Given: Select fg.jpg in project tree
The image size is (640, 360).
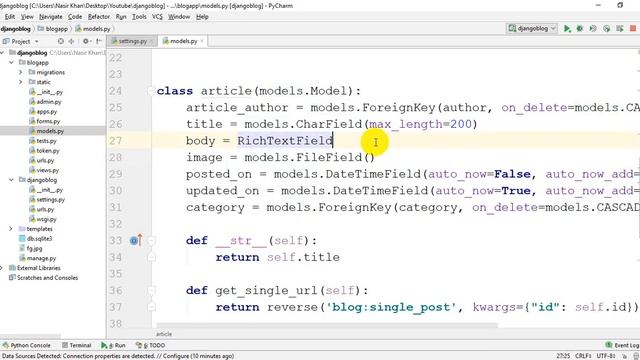Looking at the screenshot, I should click(x=31, y=249).
